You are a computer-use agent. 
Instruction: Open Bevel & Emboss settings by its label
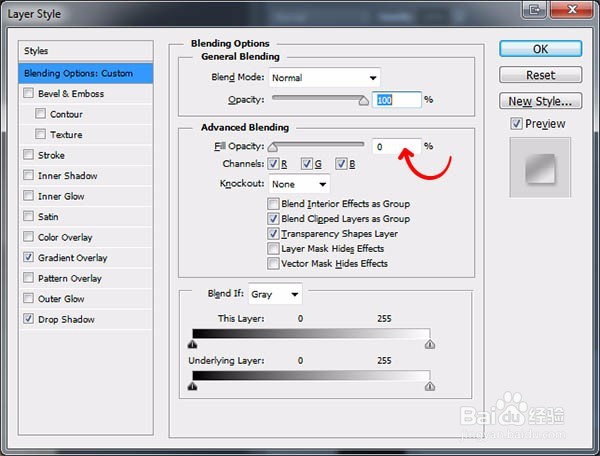pyautogui.click(x=71, y=94)
